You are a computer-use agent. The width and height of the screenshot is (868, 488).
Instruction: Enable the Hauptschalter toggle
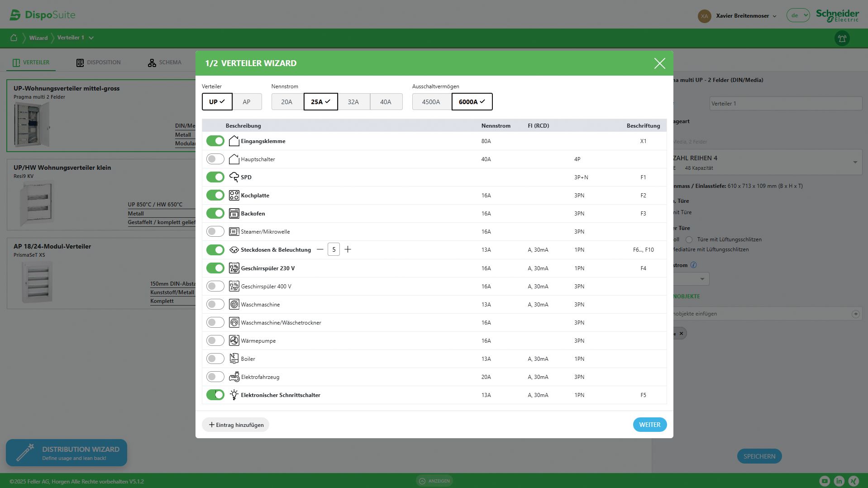215,159
